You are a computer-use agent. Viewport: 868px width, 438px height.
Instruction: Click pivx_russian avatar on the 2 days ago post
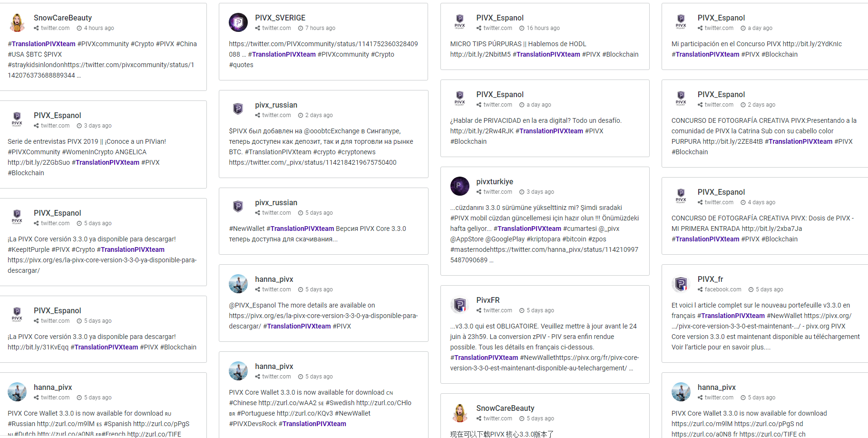coord(238,109)
